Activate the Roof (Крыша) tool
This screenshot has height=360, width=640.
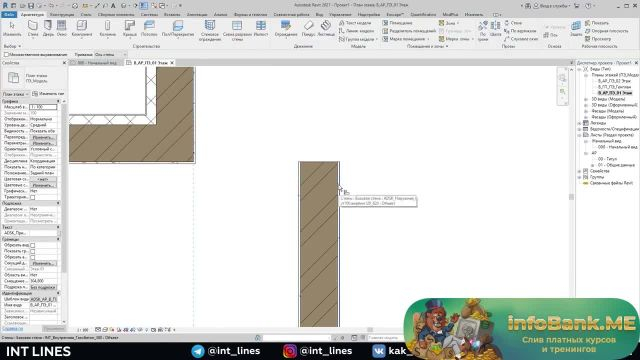pos(130,29)
